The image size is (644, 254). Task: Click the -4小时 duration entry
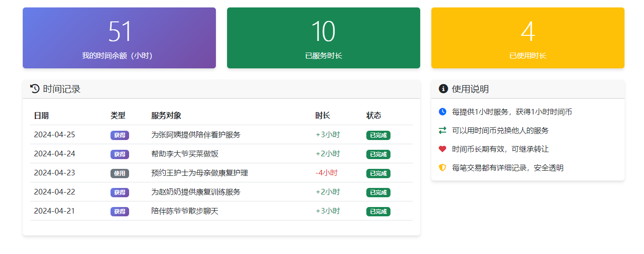pyautogui.click(x=326, y=173)
